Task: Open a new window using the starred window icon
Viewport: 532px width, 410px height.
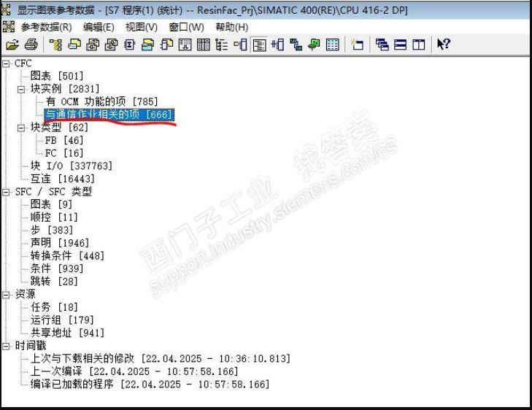Action: pos(357,45)
